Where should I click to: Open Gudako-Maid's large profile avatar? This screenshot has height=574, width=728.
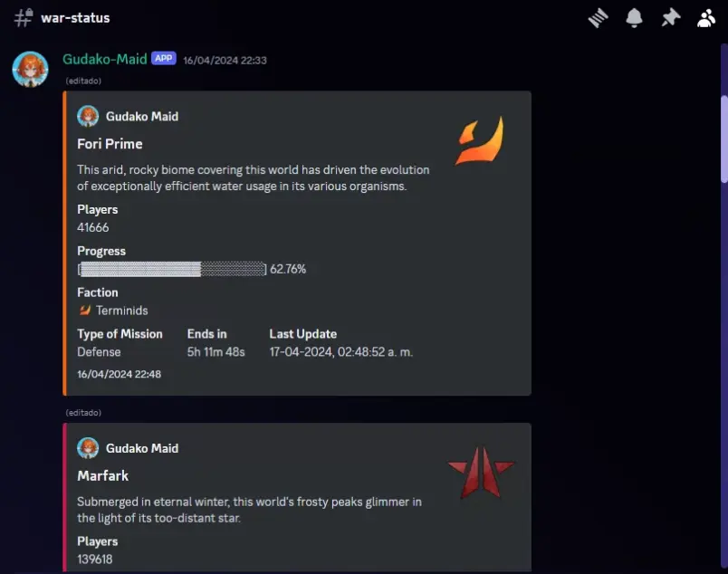(30, 69)
